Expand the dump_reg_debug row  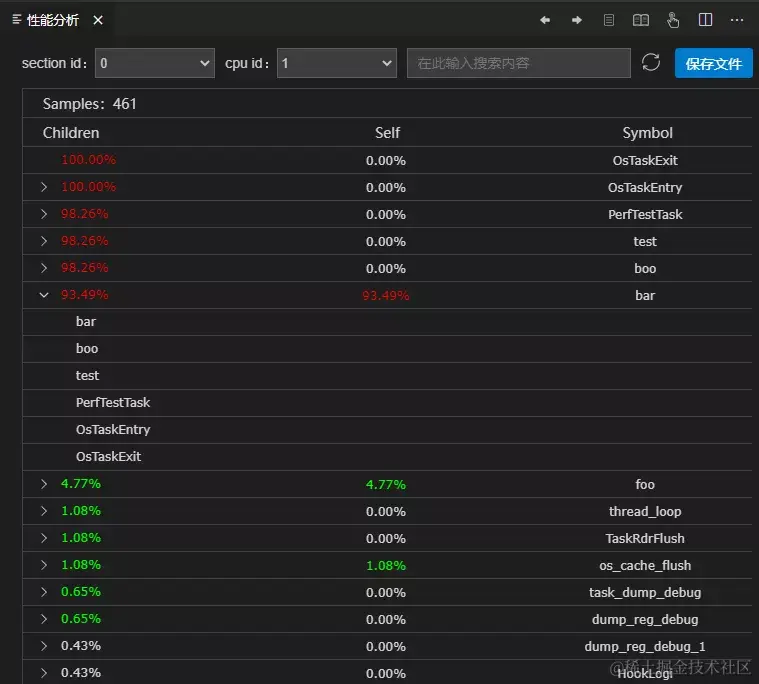pyautogui.click(x=44, y=619)
